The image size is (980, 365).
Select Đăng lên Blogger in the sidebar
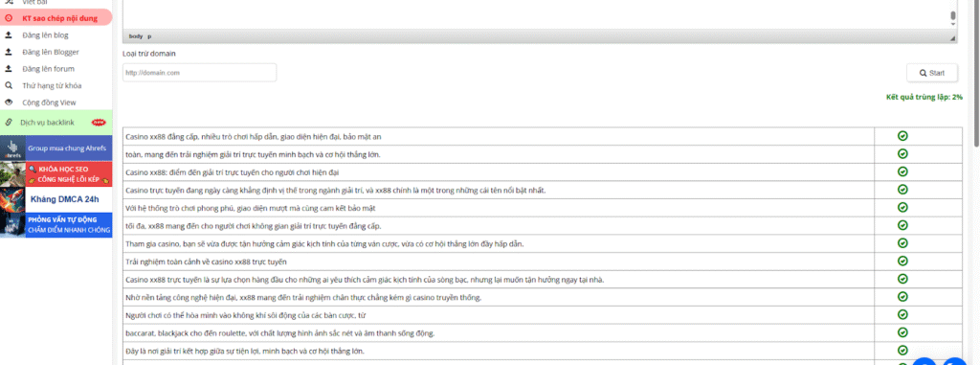(50, 52)
